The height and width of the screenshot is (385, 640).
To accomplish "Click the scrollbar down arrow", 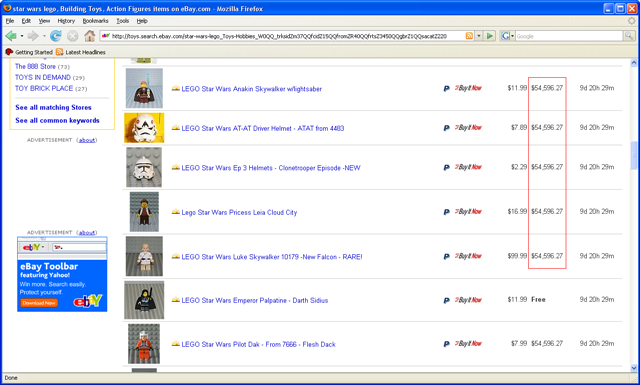I will coord(633,368).
